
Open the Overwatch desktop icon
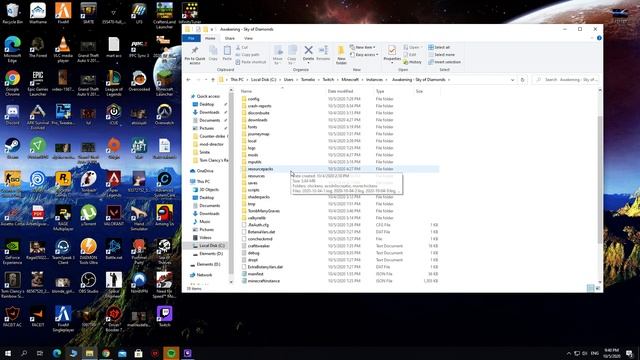click(164, 115)
